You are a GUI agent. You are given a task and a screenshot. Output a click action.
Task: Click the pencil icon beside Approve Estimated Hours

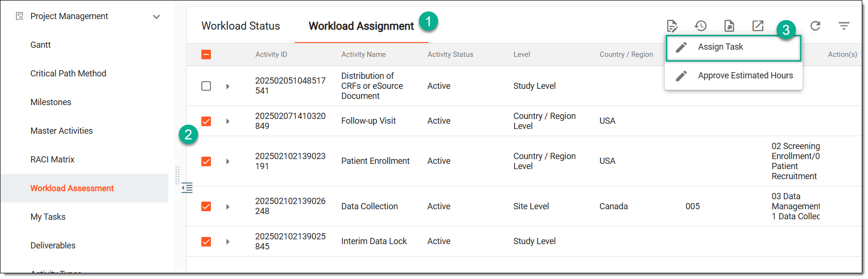point(681,75)
